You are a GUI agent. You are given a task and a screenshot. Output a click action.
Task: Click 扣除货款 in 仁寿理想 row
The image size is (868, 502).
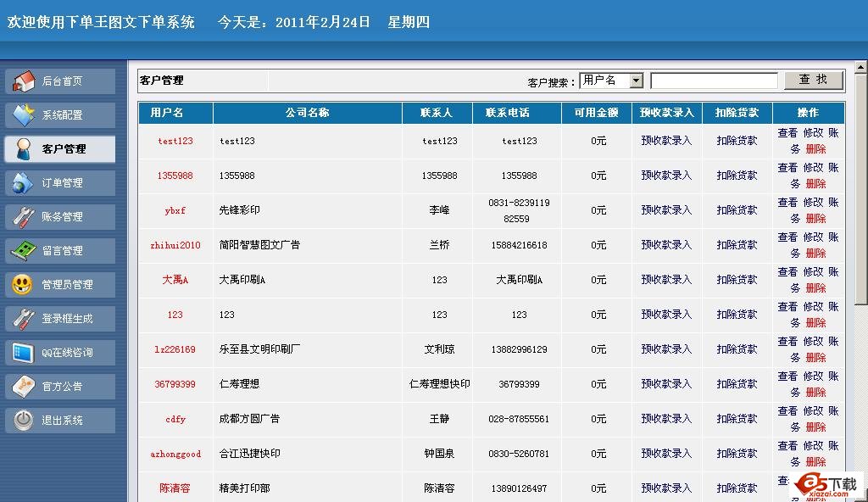pyautogui.click(x=737, y=383)
